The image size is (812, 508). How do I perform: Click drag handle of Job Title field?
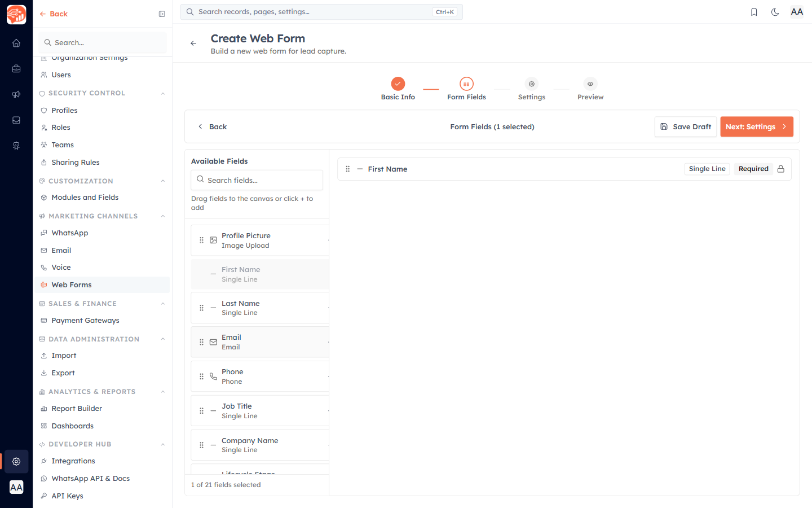pos(201,411)
